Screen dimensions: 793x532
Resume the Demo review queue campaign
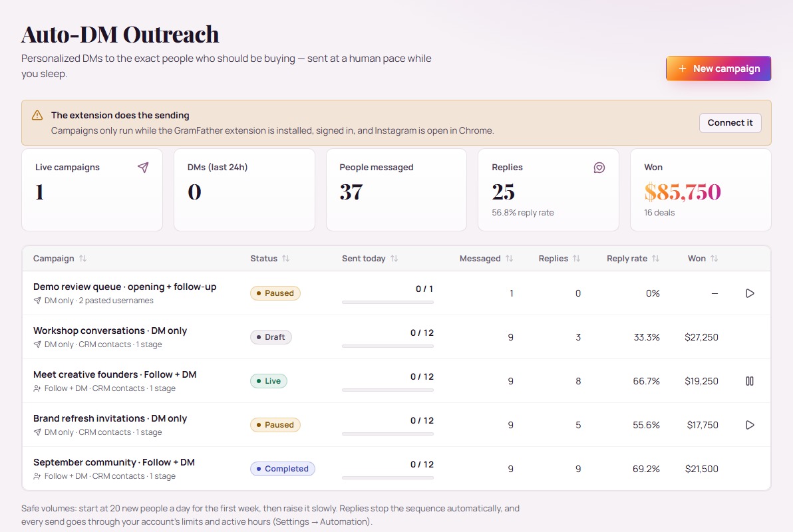[x=750, y=293]
